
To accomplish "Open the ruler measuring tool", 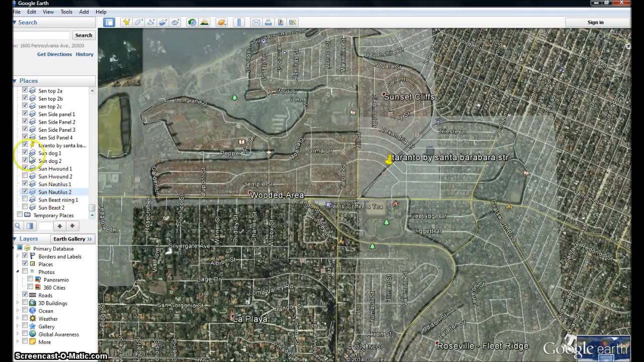I will [x=239, y=22].
